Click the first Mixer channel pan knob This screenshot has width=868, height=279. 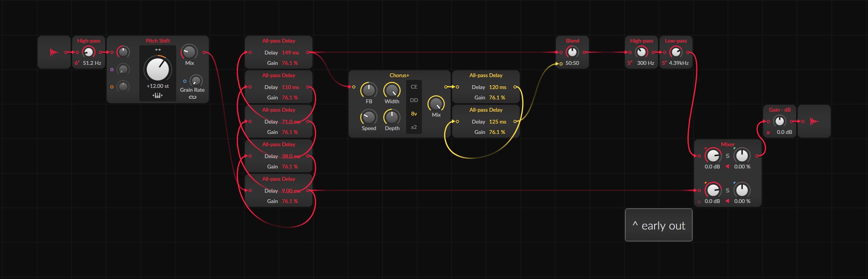[x=742, y=155]
